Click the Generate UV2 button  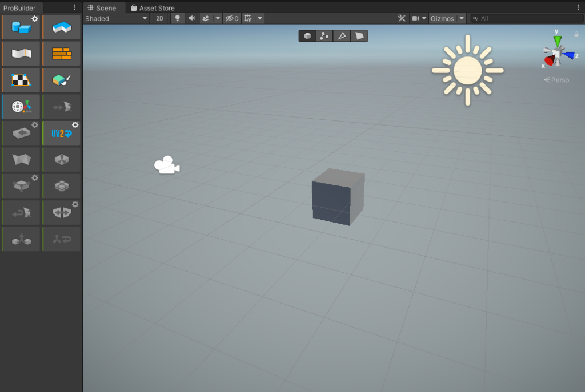click(61, 133)
